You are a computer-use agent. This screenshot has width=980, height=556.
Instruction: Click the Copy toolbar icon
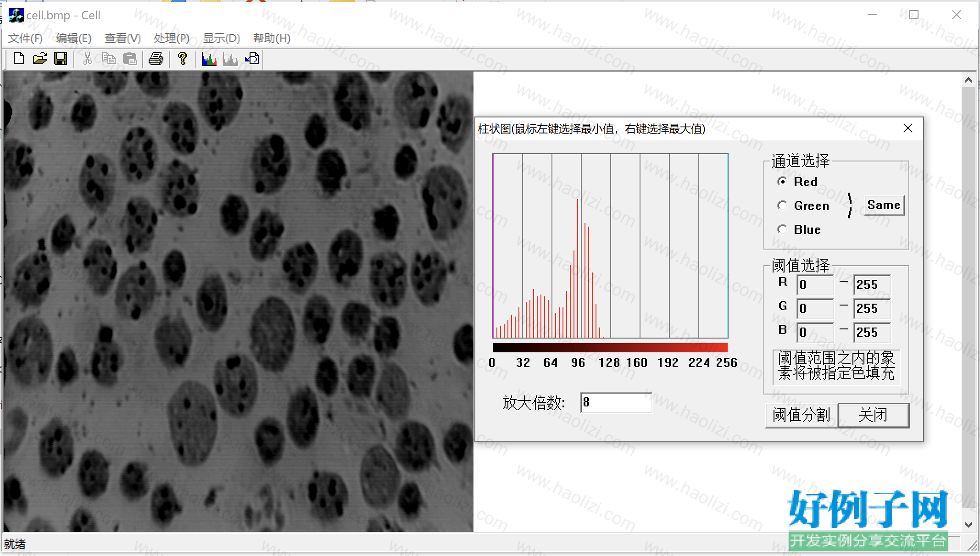pyautogui.click(x=109, y=59)
